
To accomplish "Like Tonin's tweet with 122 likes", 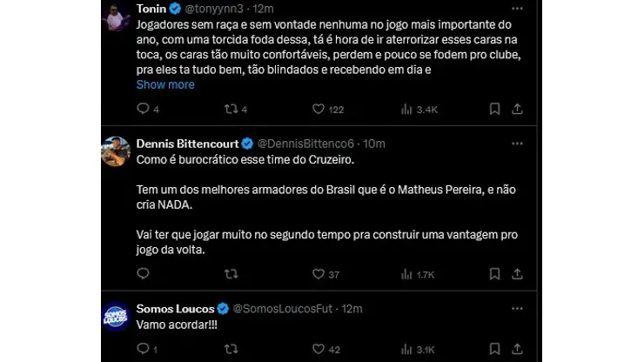I will [319, 109].
